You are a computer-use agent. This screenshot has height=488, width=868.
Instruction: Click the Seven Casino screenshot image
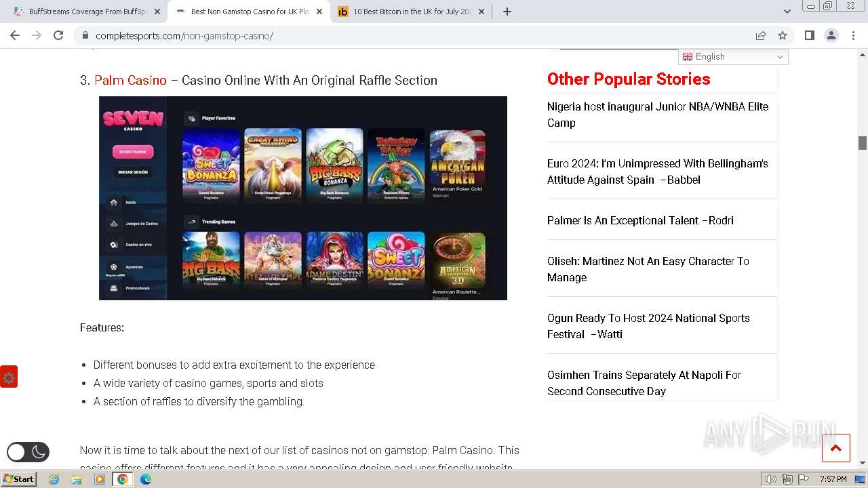[x=303, y=198]
